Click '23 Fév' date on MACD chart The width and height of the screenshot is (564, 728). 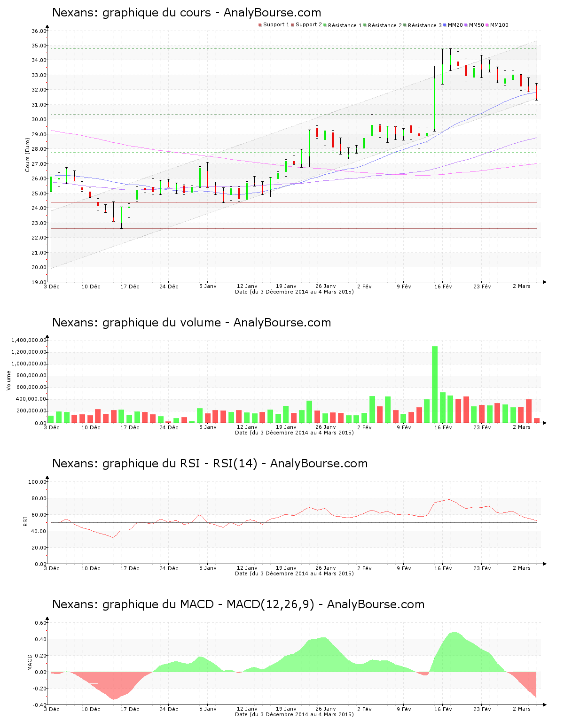coord(482,709)
